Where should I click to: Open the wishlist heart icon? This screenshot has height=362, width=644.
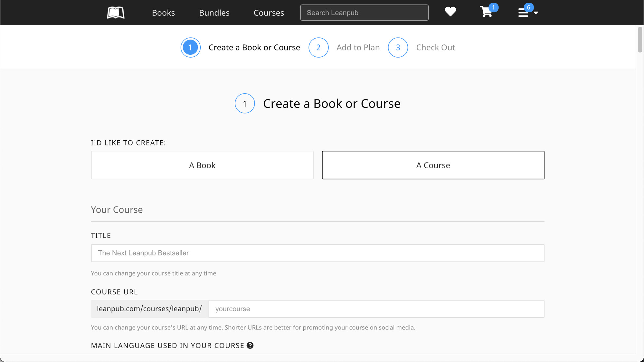[x=450, y=12]
